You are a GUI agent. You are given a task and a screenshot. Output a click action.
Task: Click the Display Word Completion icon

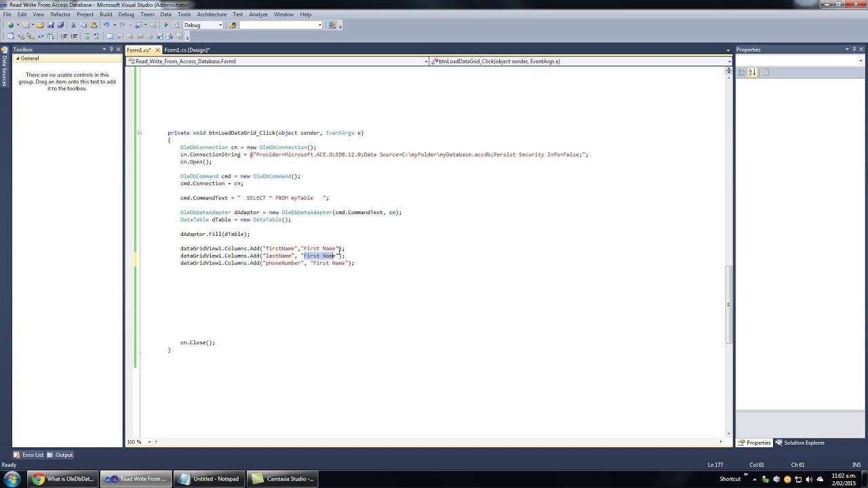[41, 36]
